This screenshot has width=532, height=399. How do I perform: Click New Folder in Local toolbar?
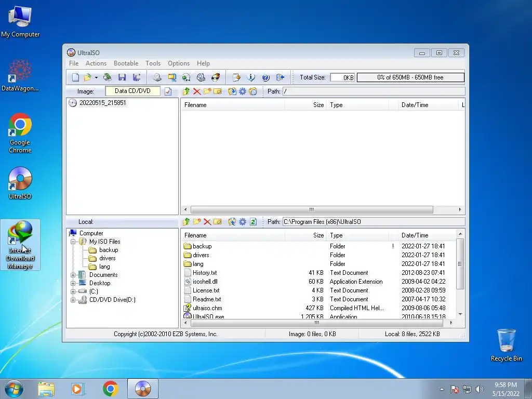click(x=197, y=222)
